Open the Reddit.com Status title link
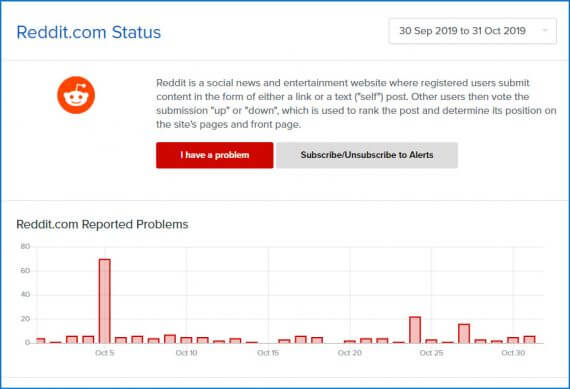This screenshot has height=389, width=570. coord(89,32)
